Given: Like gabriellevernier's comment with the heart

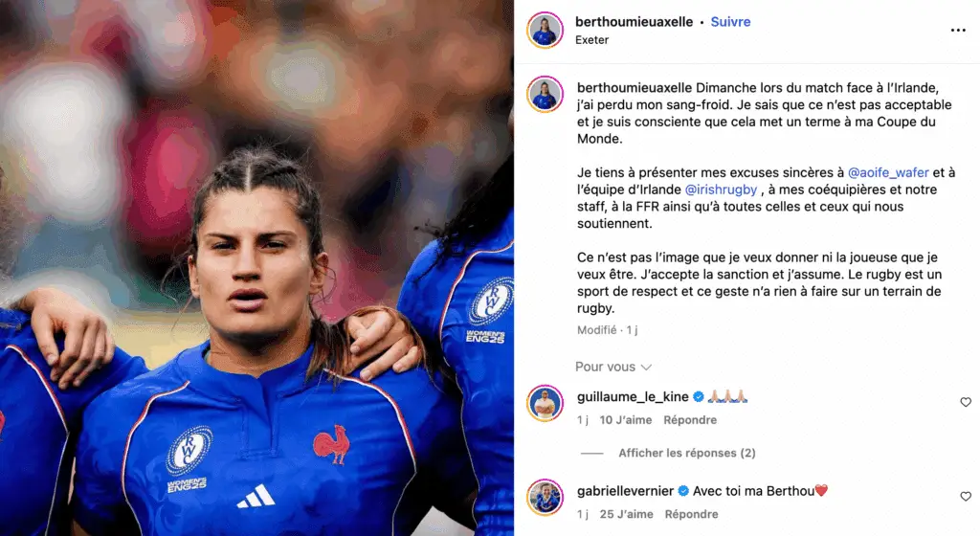Looking at the screenshot, I should 966,496.
